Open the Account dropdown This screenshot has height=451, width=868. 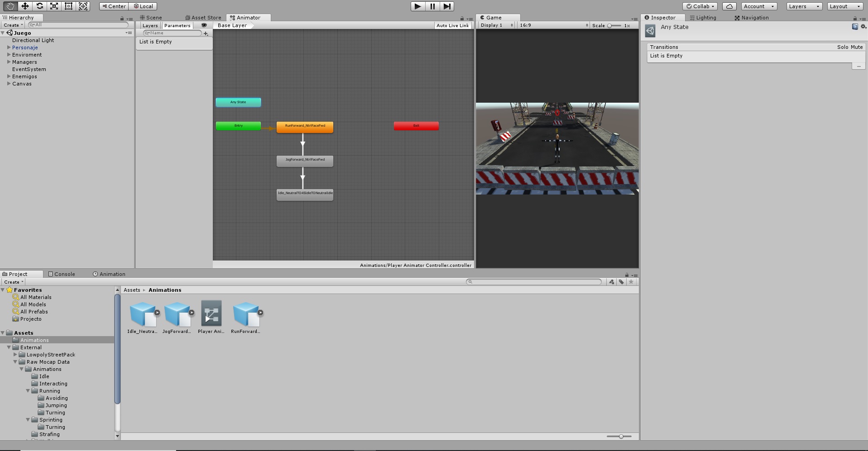pos(759,6)
